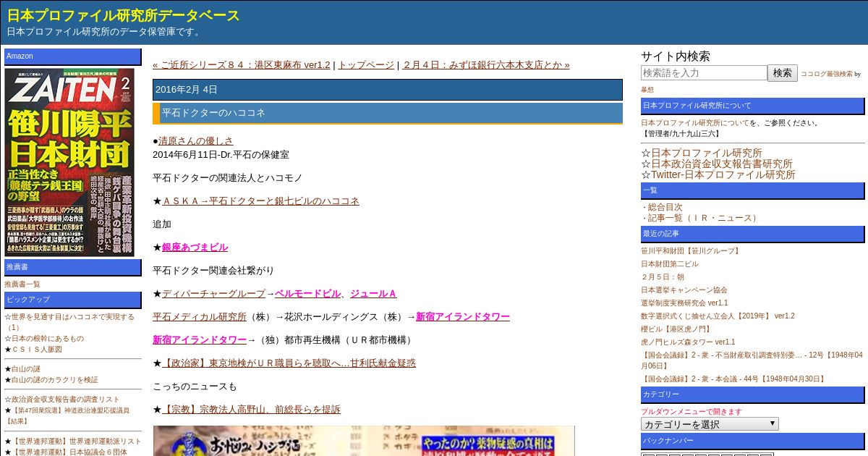868x456 pixels.
Task: Open recent article 笹川平和財団【笹川グループ】
Action: pos(691,251)
